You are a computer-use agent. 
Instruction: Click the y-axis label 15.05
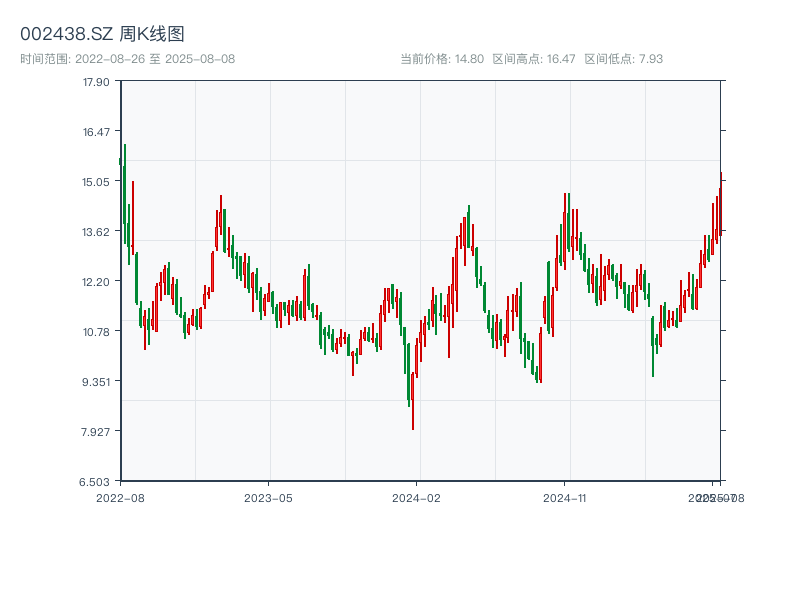tap(96, 182)
